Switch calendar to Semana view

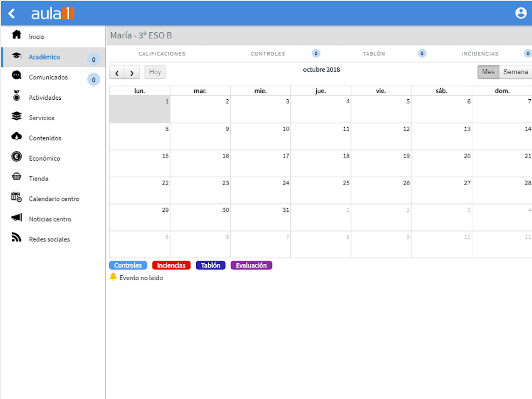point(516,72)
